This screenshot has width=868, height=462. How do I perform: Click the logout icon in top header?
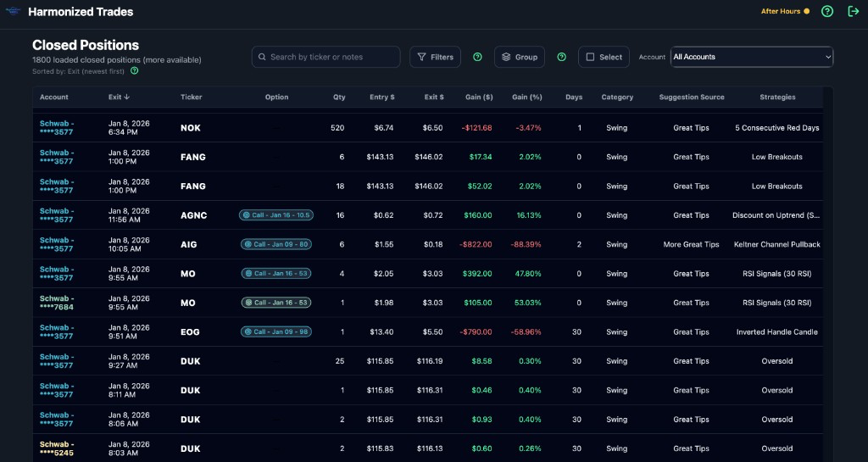pos(854,11)
